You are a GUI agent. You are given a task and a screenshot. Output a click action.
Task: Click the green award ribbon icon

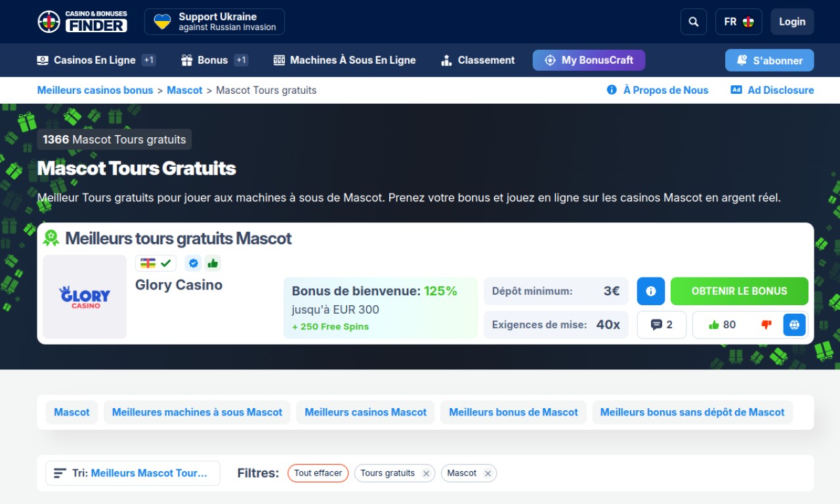[51, 238]
